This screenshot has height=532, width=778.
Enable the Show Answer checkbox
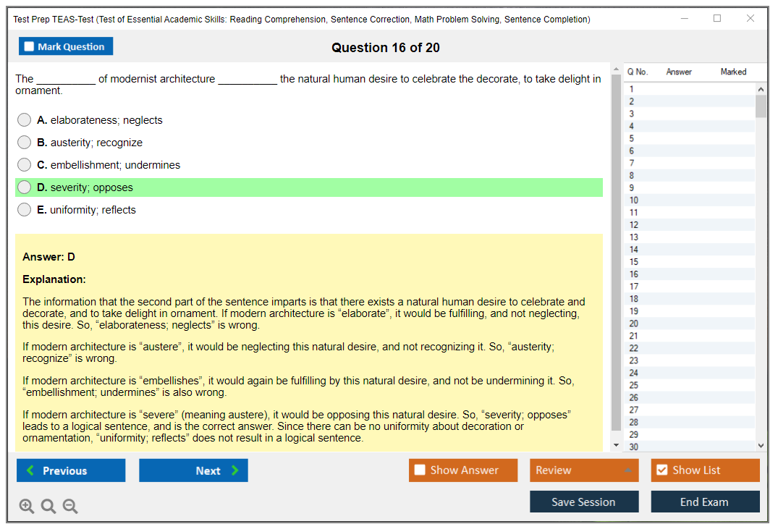(420, 470)
